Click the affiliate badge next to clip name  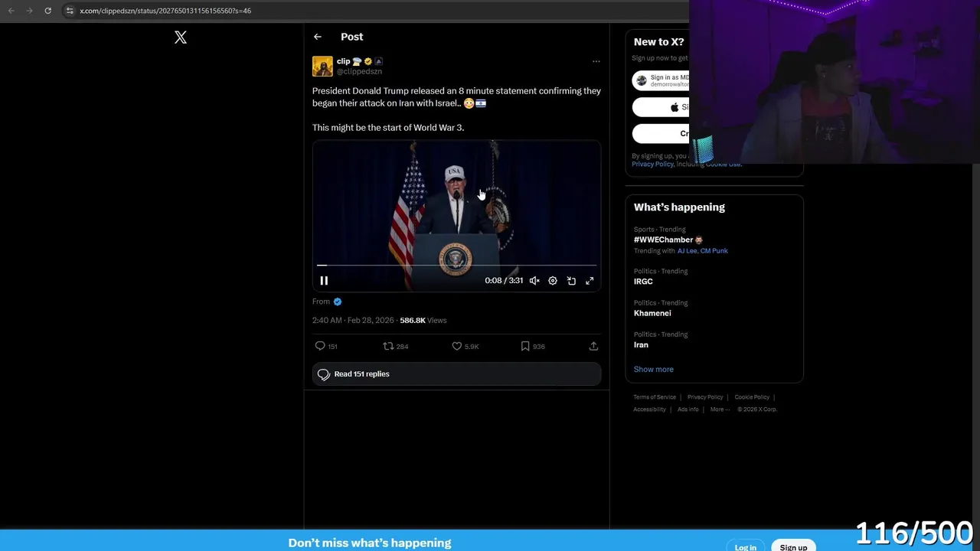378,61
